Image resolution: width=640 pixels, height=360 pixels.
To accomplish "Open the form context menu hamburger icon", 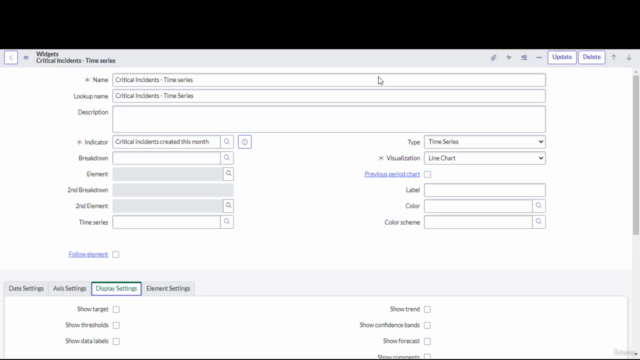I will click(26, 58).
